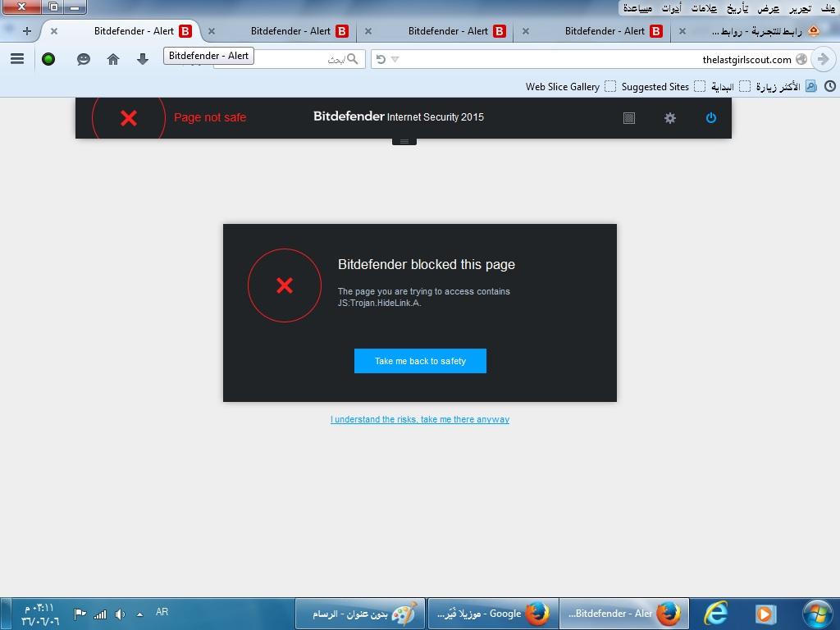This screenshot has width=840, height=630.
Task: Click the AR language indicator
Action: [162, 612]
